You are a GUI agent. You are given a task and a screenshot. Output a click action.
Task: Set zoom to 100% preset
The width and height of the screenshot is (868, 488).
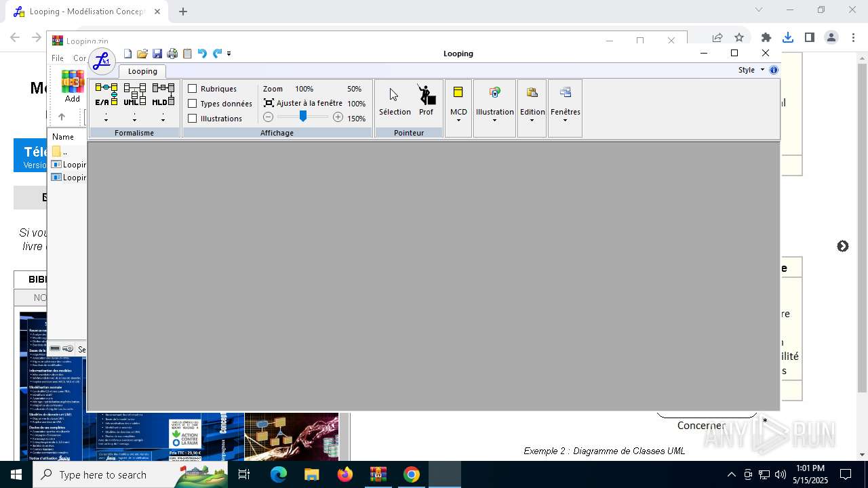pos(357,104)
